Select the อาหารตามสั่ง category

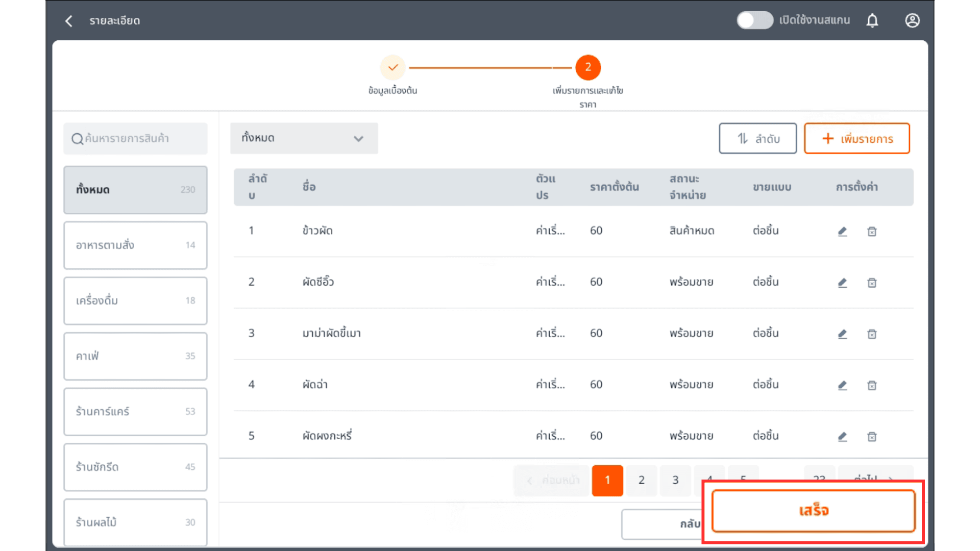tap(135, 245)
